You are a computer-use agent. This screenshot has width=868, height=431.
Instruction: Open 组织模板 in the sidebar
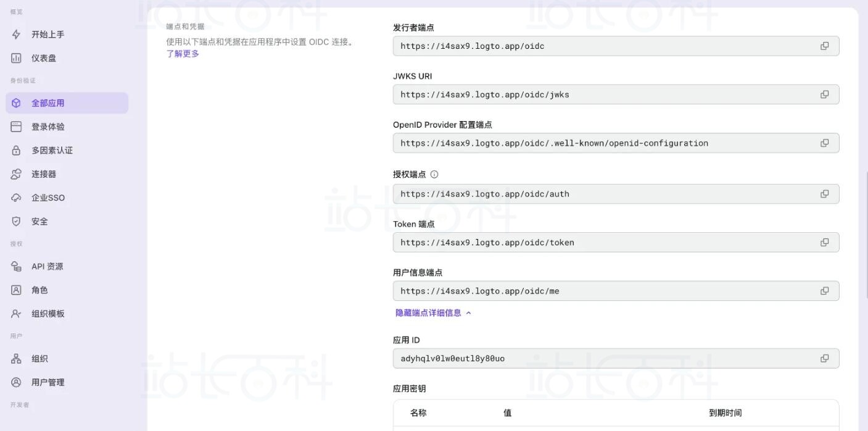67,314
